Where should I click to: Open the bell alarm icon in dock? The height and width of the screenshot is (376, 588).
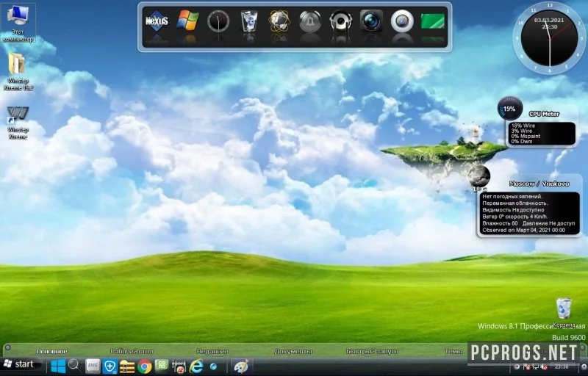tap(310, 21)
